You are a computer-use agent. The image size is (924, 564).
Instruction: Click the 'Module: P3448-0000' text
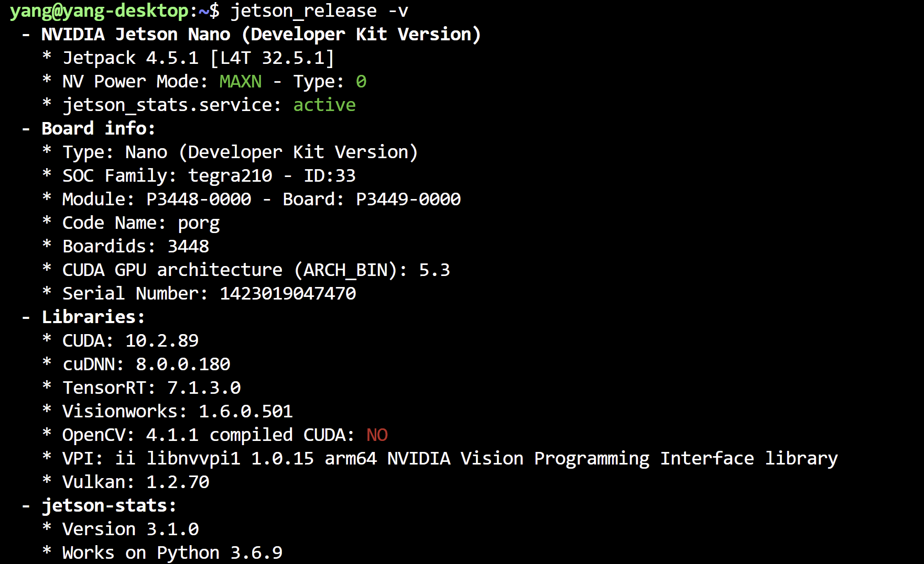tap(157, 200)
